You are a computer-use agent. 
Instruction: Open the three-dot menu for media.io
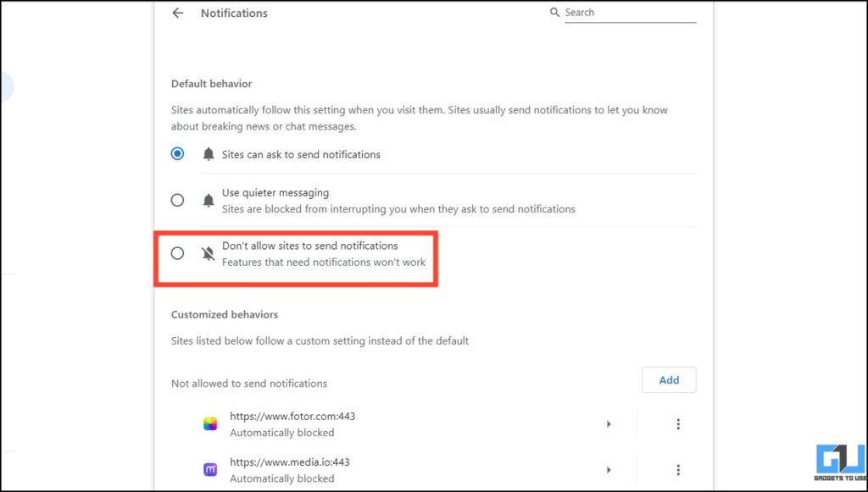click(x=678, y=469)
